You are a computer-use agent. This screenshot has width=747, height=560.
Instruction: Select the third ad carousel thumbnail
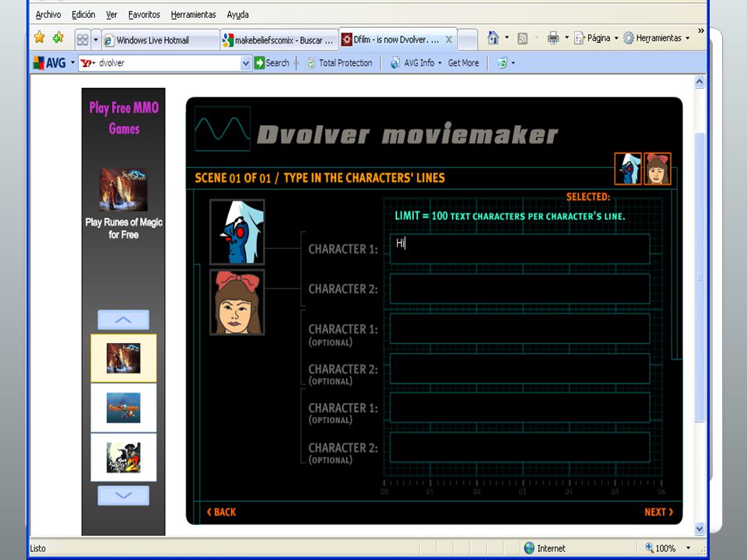pos(124,457)
